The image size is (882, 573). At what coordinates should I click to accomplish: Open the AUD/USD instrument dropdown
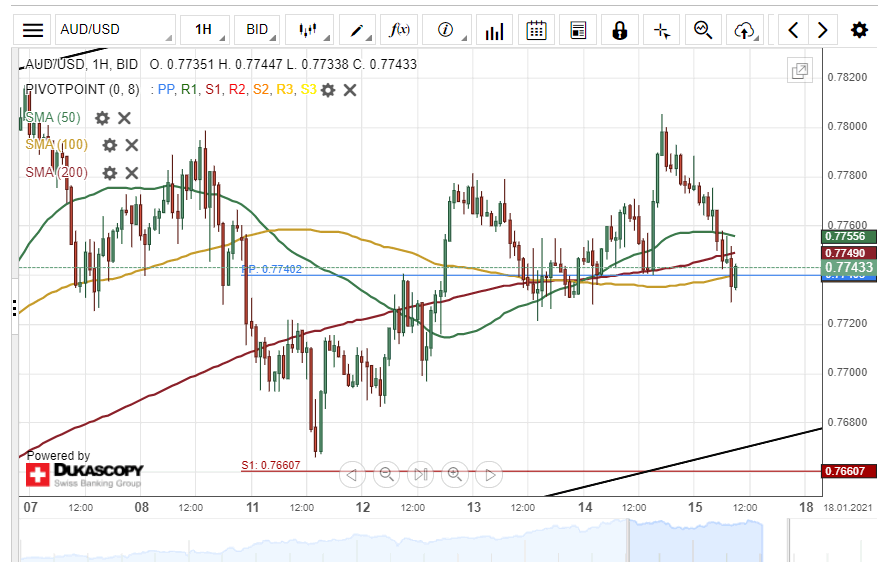coord(113,30)
